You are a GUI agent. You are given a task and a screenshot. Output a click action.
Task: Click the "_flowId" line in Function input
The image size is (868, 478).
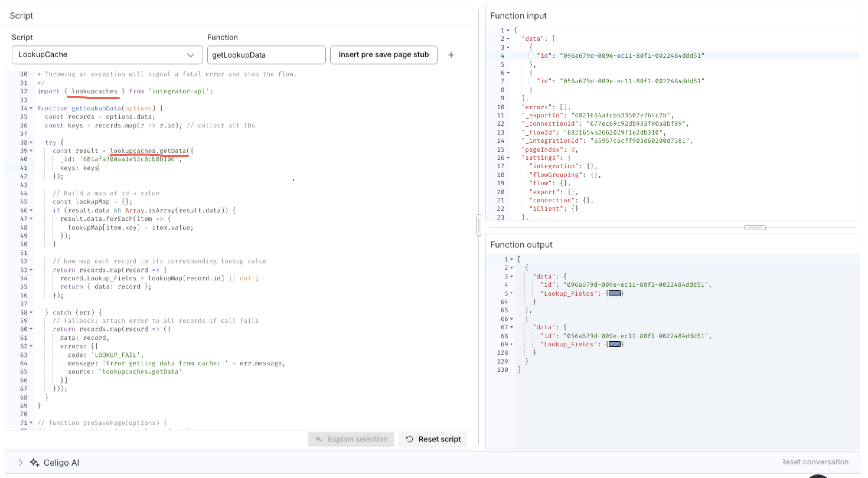tap(594, 133)
